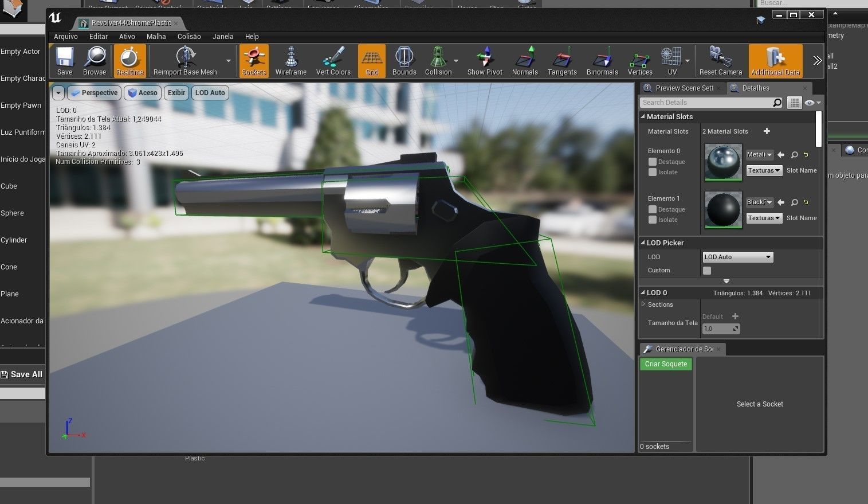
Task: Click Show Pivot icon
Action: coord(485,61)
